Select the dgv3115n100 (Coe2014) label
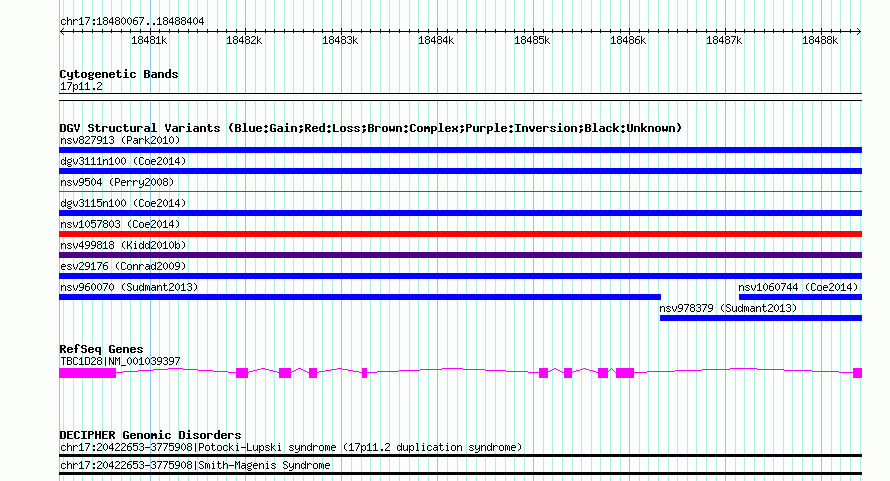The width and height of the screenshot is (890, 481). tap(123, 203)
